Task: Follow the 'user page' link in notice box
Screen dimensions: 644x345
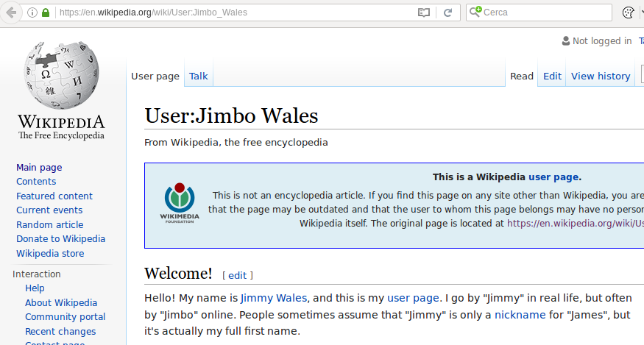Action: [x=553, y=177]
